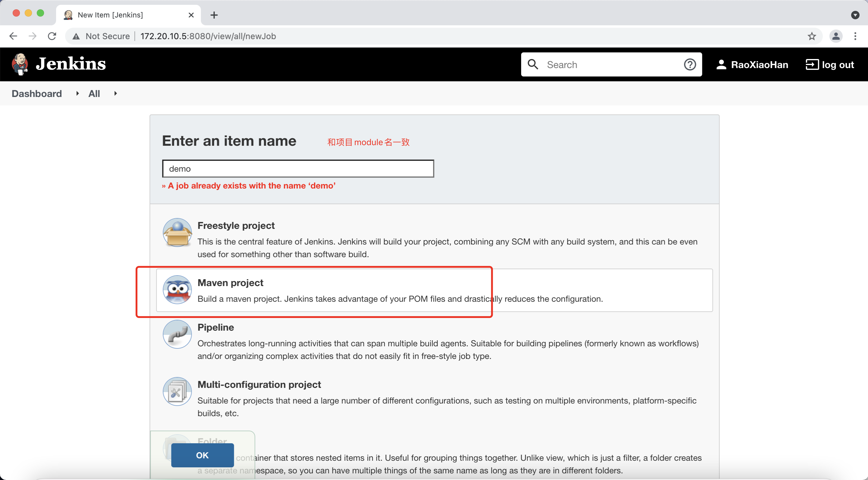Click the OK button

203,455
